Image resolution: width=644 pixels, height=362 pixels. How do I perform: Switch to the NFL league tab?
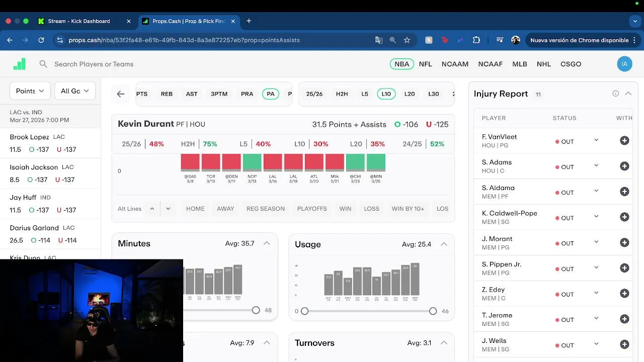pyautogui.click(x=425, y=64)
